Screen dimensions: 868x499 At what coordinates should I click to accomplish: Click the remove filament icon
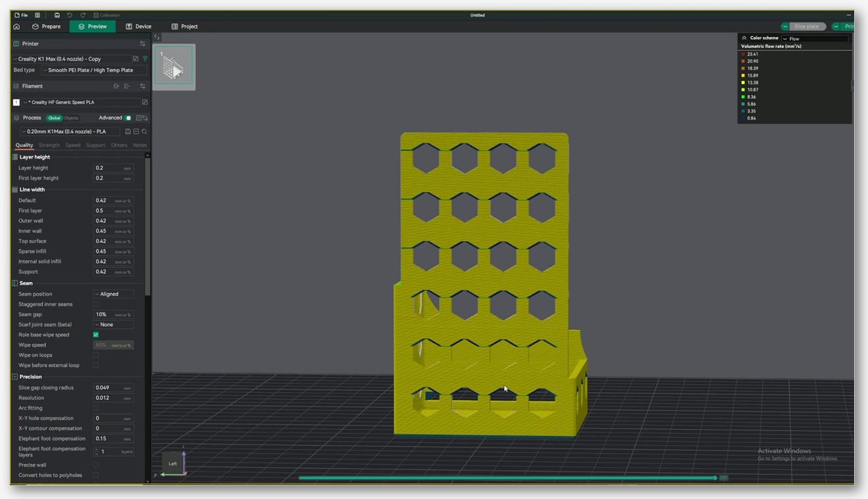click(x=127, y=86)
